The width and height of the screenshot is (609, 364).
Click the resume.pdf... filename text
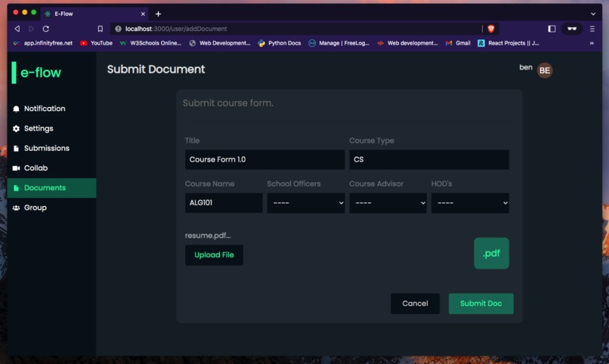[208, 236]
